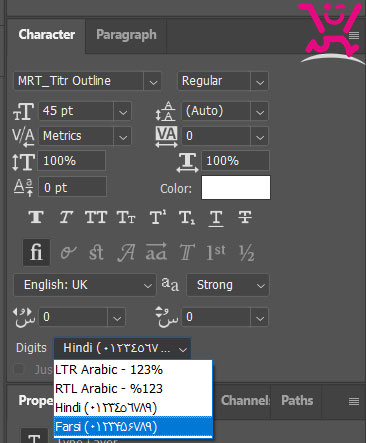
Task: Toggle Contextual Alternates OpenType button
Action: (x=68, y=252)
